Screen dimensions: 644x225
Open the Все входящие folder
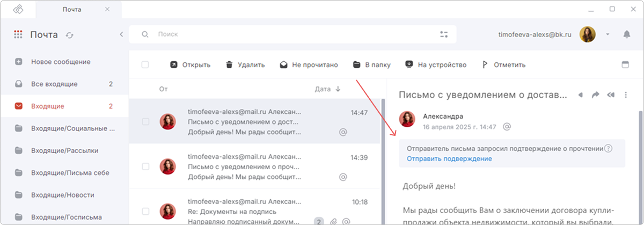(64, 84)
